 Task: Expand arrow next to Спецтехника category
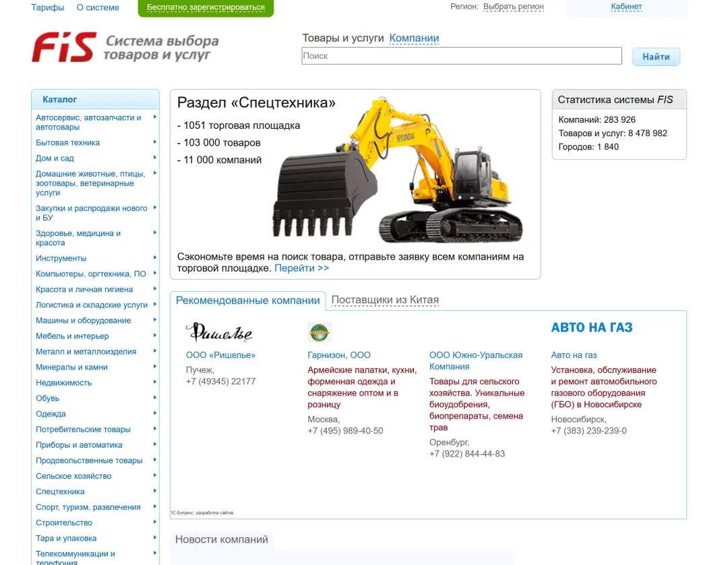[154, 491]
